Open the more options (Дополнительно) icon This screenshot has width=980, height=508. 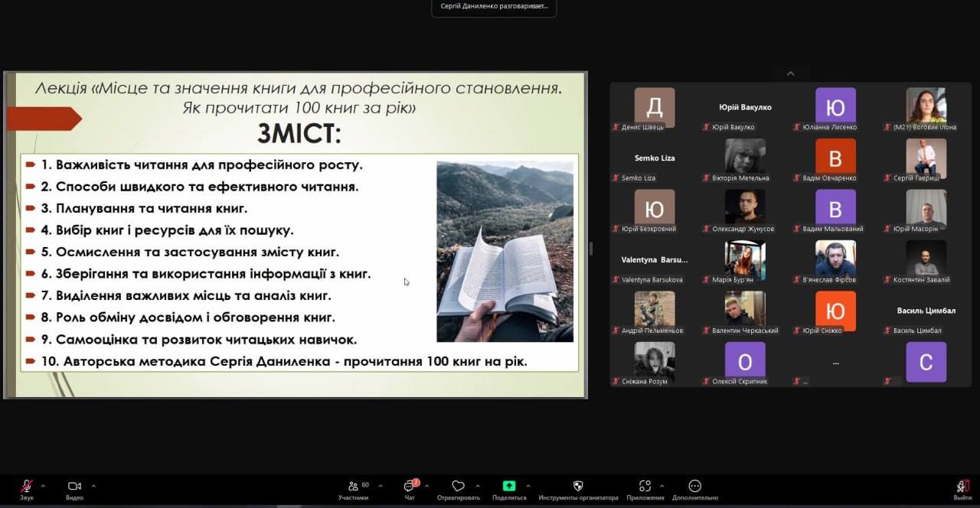coord(694,486)
